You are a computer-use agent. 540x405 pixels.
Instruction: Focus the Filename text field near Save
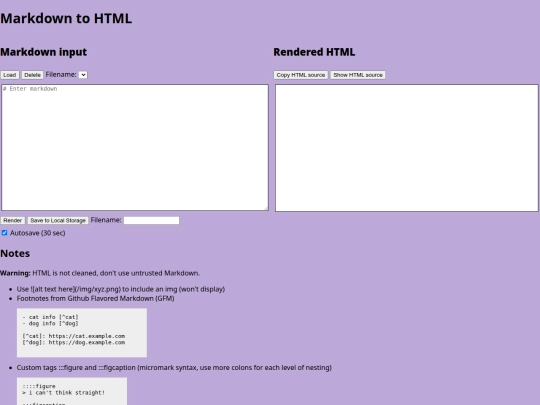[x=152, y=220]
